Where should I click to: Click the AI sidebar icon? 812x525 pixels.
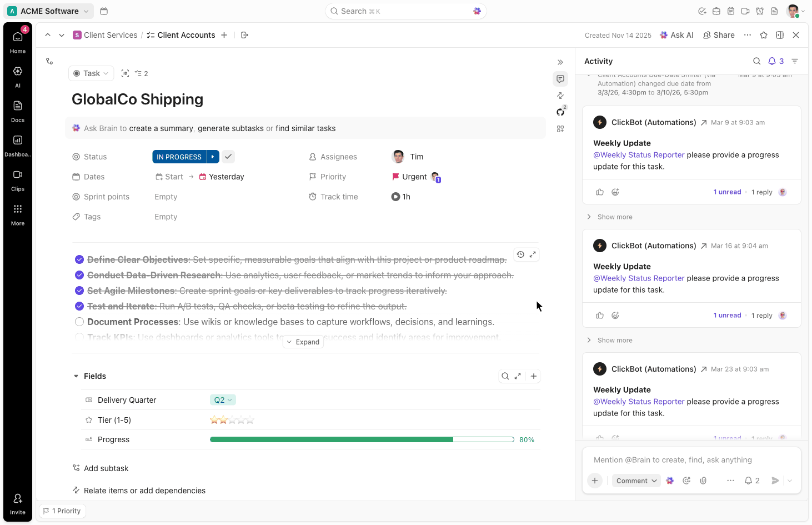point(18,76)
